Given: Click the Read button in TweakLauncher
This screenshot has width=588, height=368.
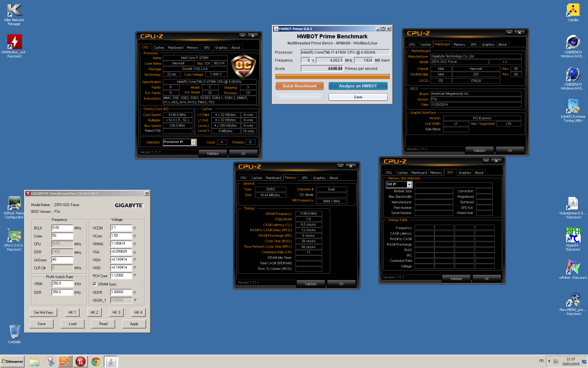Looking at the screenshot, I should pyautogui.click(x=103, y=324).
